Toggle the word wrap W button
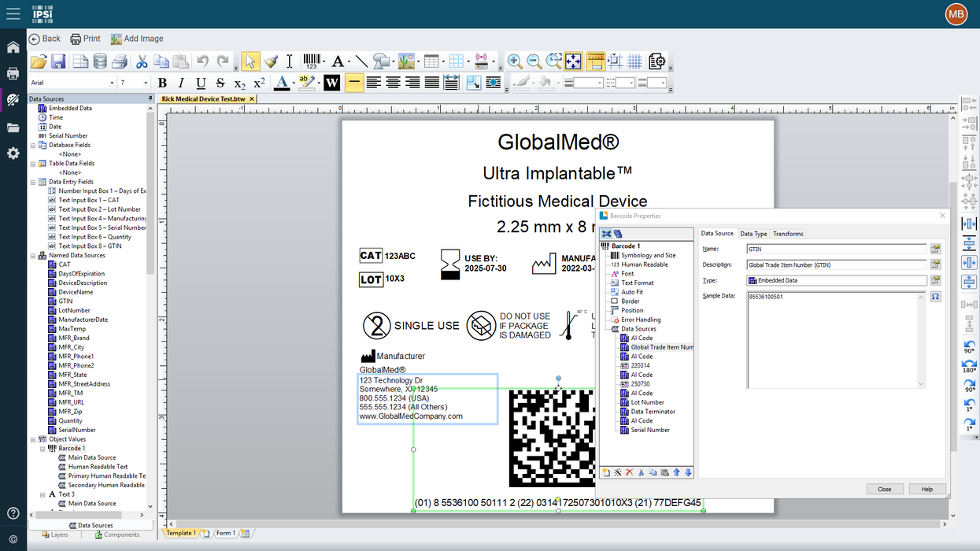The width and height of the screenshot is (980, 551). pos(331,83)
